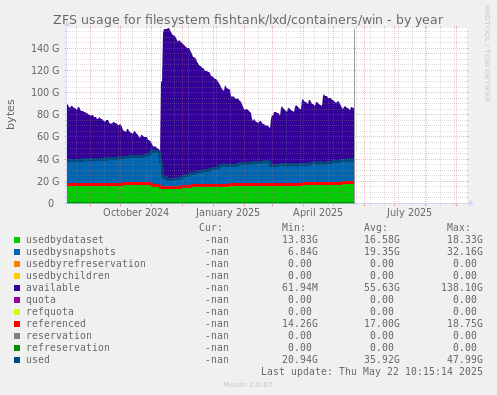Click the vertical current-time marker line in graph

(354, 116)
